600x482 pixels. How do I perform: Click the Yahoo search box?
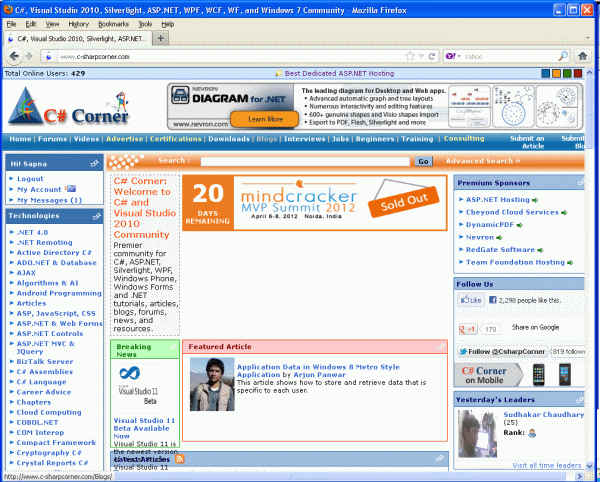click(509, 56)
